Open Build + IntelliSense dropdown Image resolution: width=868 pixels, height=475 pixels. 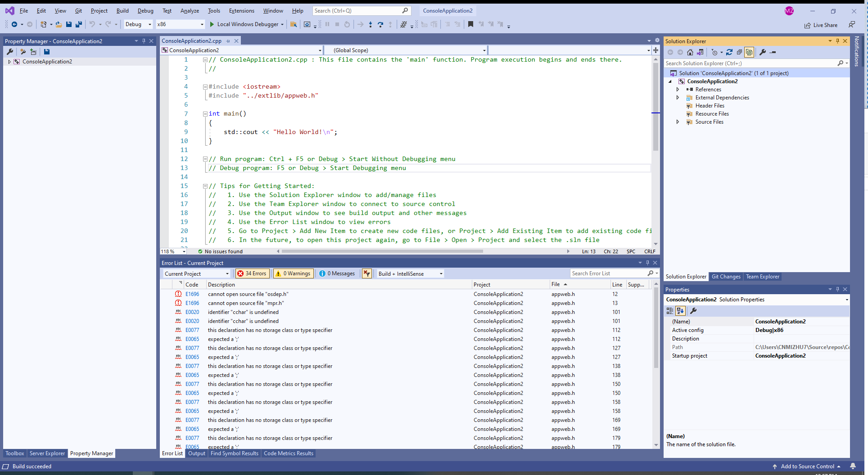[410, 273]
